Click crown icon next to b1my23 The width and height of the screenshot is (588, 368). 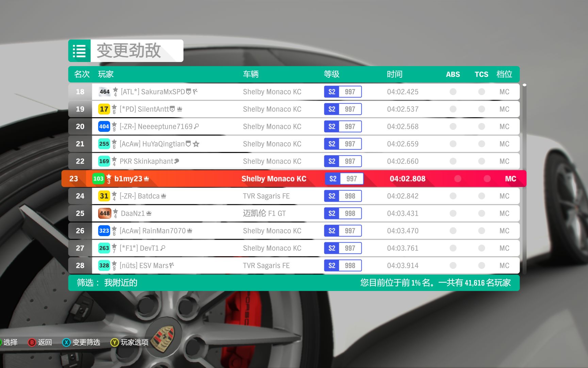click(146, 179)
